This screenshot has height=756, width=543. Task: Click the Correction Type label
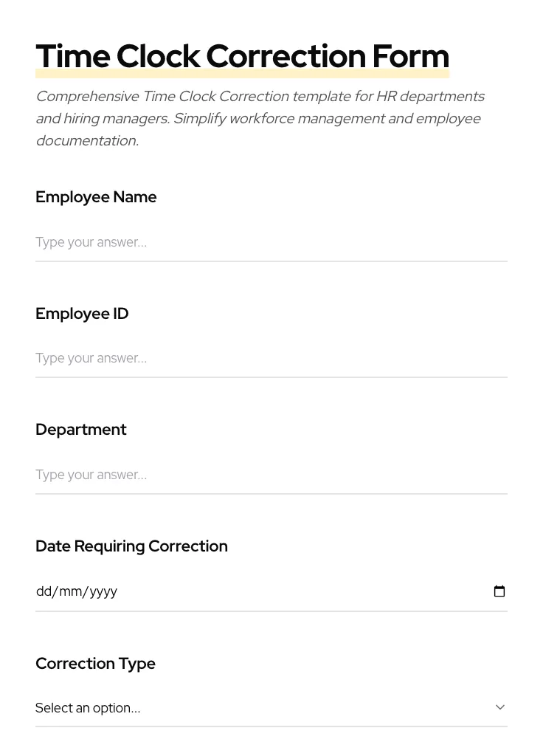95,664
